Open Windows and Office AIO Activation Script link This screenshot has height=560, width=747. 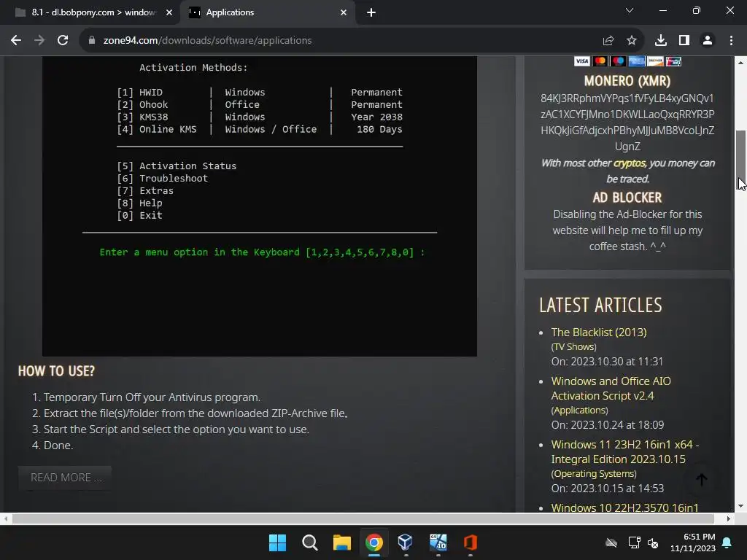tap(611, 388)
